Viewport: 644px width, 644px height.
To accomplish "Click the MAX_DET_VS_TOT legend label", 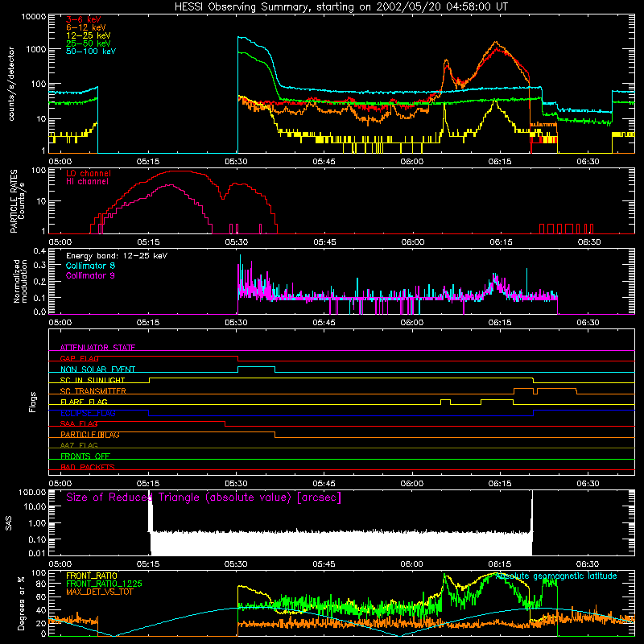I will click(x=99, y=592).
